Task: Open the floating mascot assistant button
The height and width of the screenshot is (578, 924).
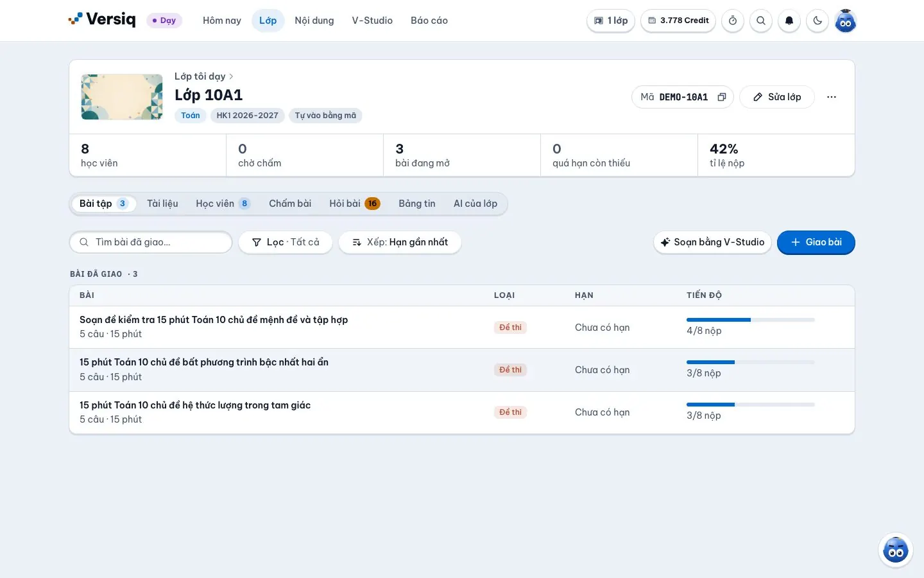Action: (x=896, y=550)
